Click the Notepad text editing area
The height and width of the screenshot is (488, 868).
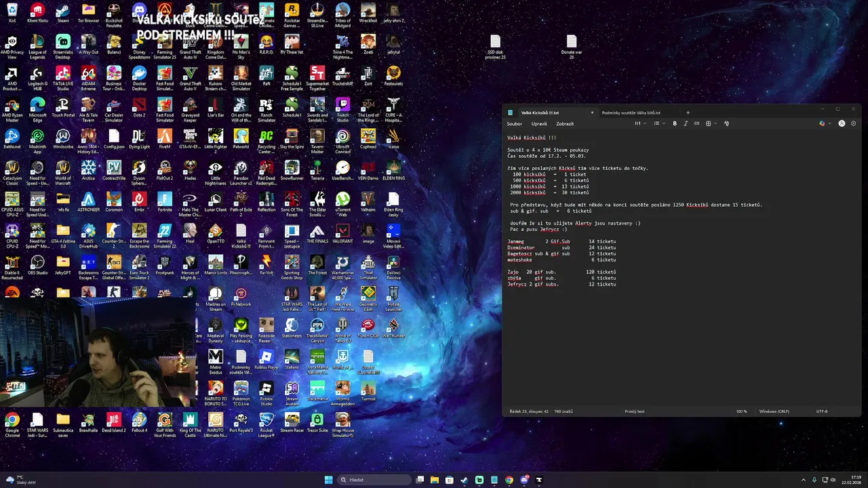682,267
